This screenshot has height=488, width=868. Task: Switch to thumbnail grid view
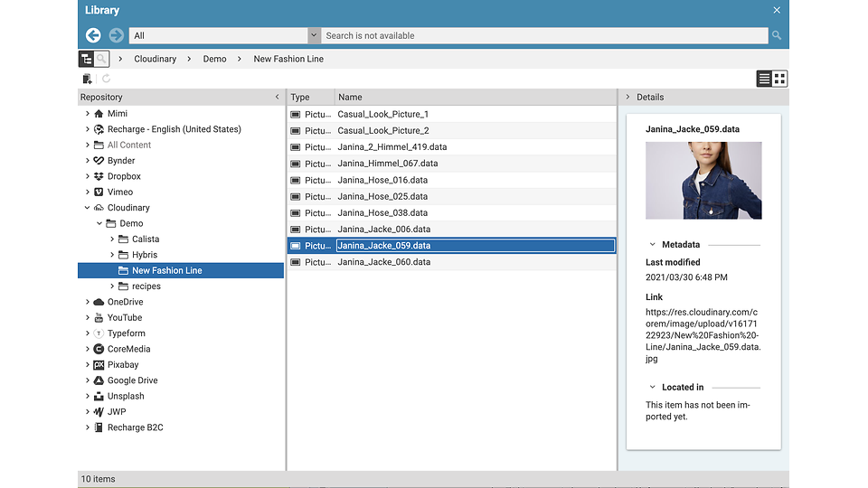coord(779,79)
